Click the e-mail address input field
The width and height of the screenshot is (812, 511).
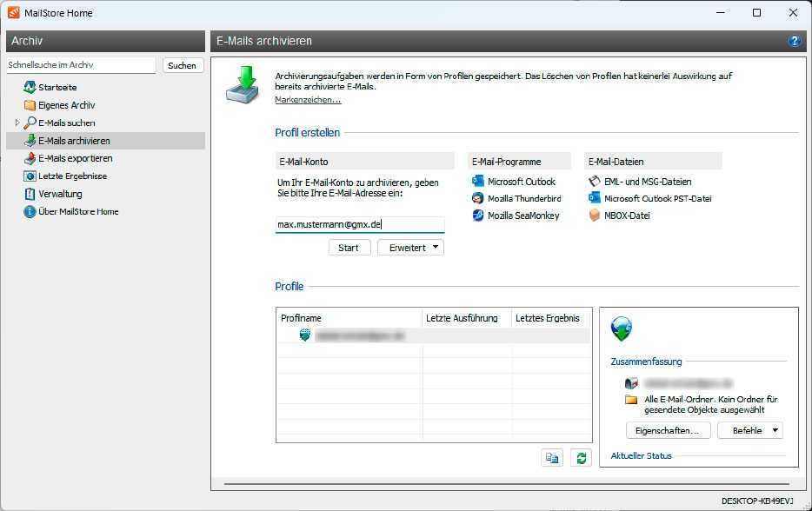[x=360, y=225]
